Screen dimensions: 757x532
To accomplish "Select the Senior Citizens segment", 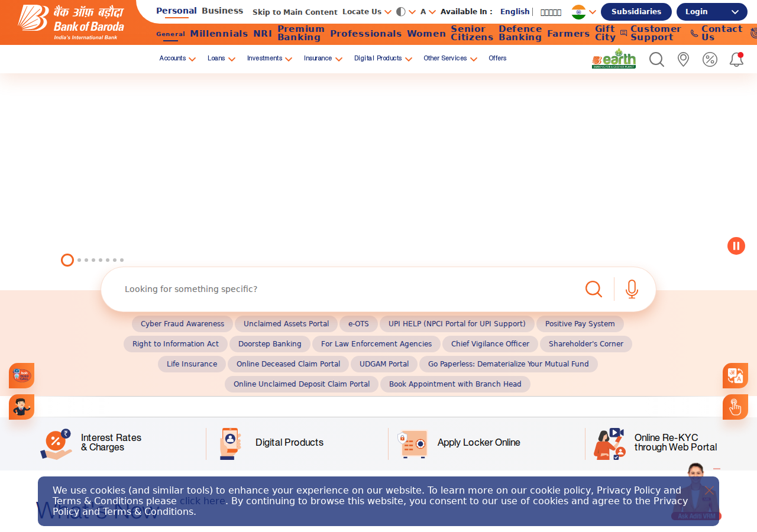I will point(472,33).
